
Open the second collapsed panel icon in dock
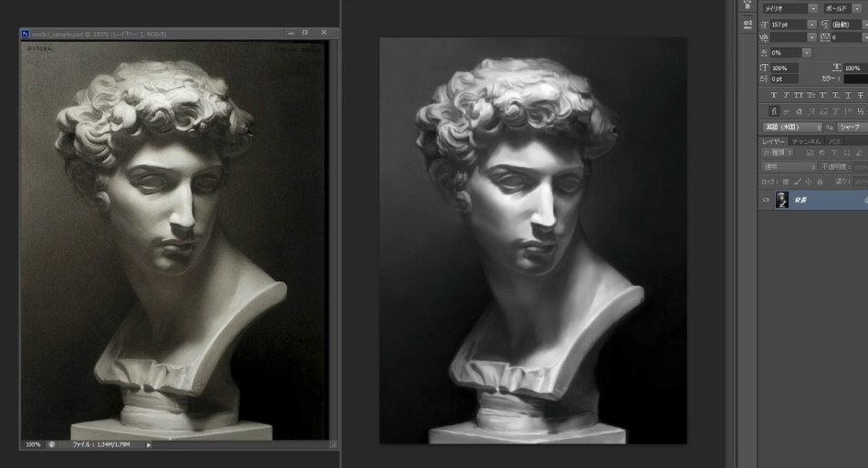[748, 24]
